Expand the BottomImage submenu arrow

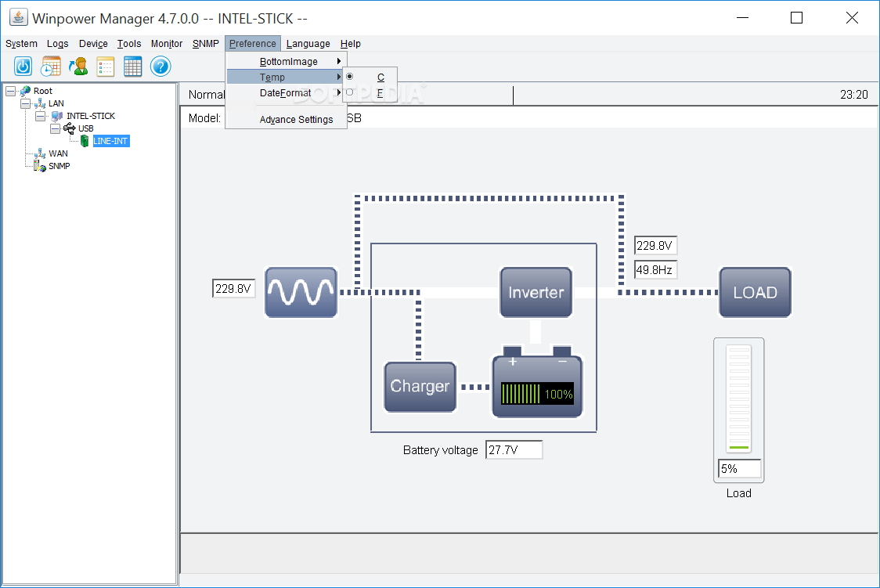click(x=339, y=60)
